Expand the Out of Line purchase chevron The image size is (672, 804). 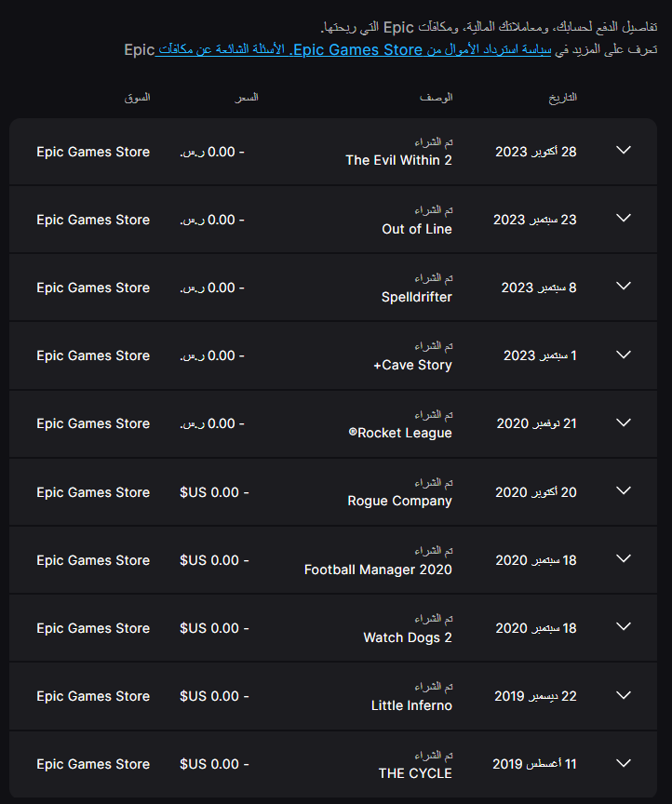(x=624, y=219)
